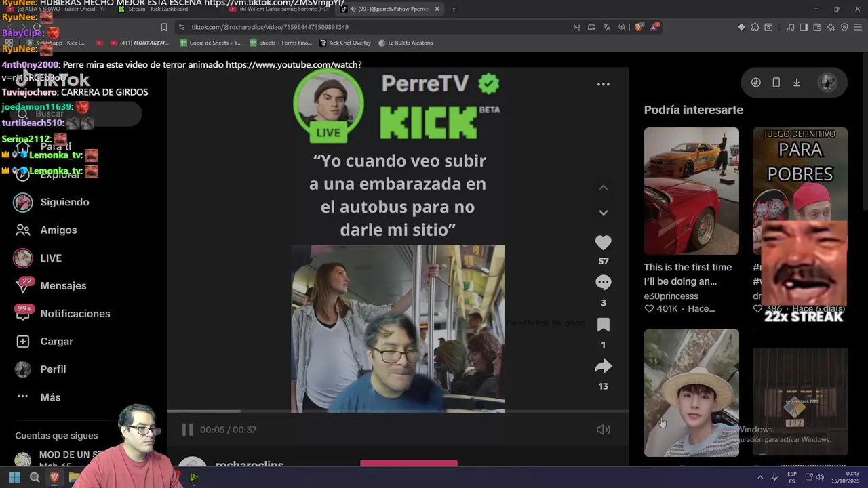Pause the TikTok video
Screen dimensions: 868x488
click(x=187, y=430)
